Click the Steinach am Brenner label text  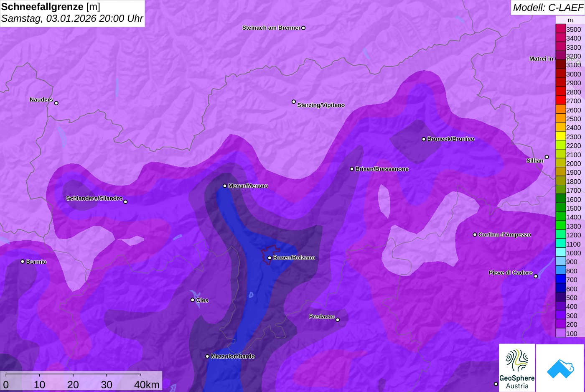[x=272, y=28]
